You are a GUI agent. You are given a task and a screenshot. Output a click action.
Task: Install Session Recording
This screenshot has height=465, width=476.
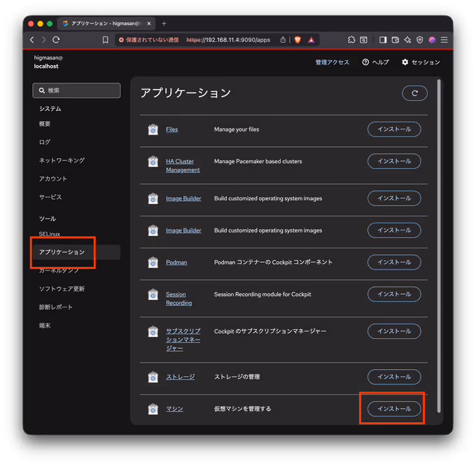click(x=394, y=294)
